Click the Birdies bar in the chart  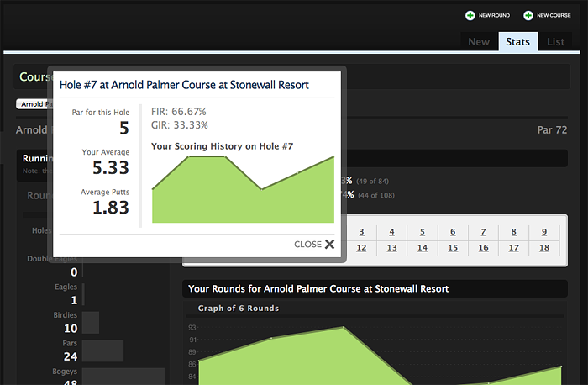(91, 323)
